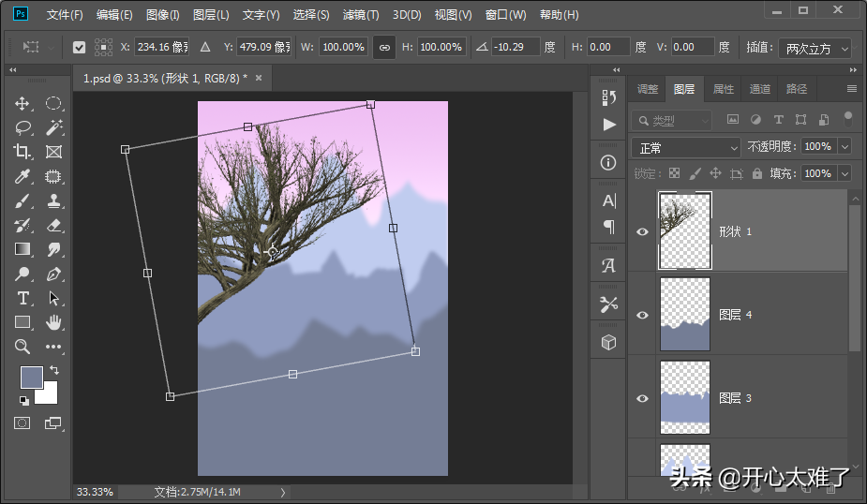867x504 pixels.
Task: Select the Frame tool
Action: (x=53, y=152)
